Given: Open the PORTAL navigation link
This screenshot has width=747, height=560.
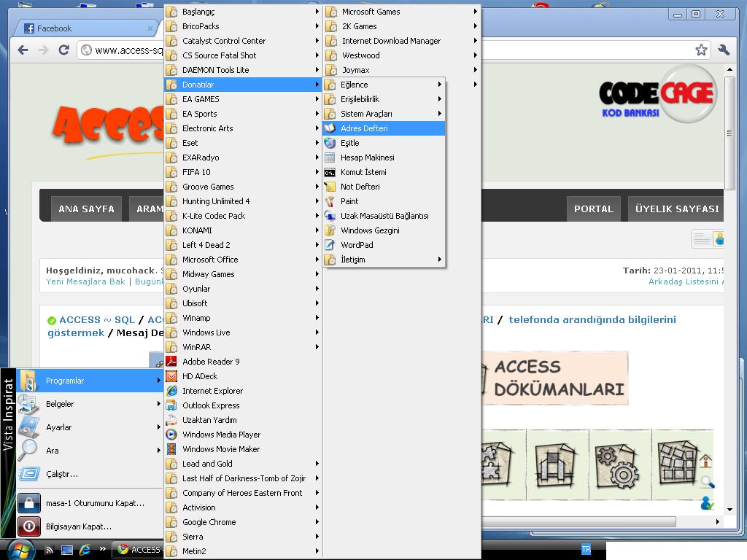Looking at the screenshot, I should pyautogui.click(x=593, y=209).
